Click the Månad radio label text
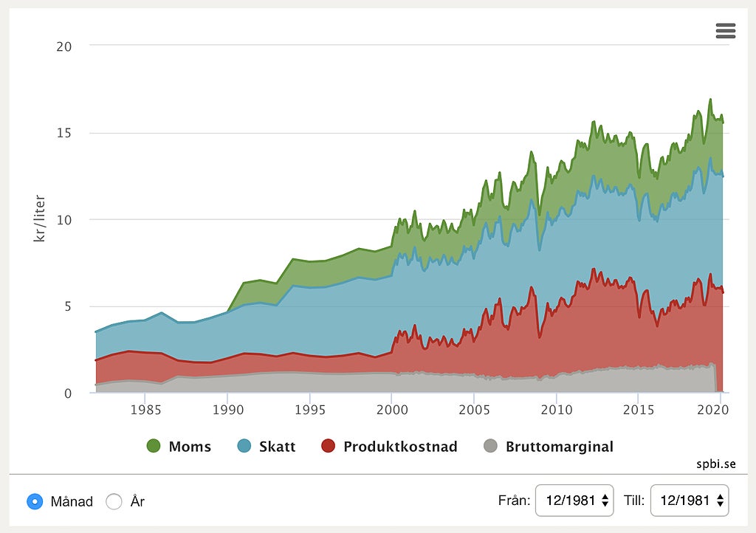756x533 pixels. (72, 501)
